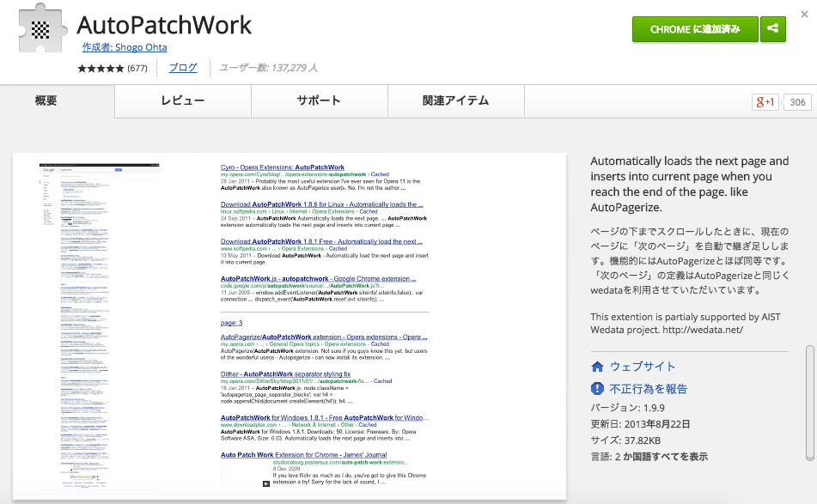Image resolution: width=817 pixels, height=504 pixels.
Task: Click the rating count (677)
Action: point(137,68)
